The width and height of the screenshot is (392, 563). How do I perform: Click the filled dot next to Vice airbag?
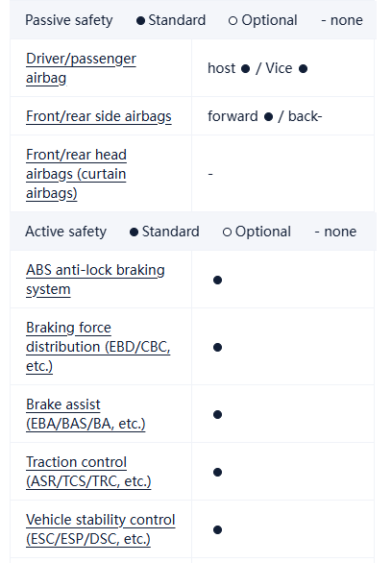(303, 68)
